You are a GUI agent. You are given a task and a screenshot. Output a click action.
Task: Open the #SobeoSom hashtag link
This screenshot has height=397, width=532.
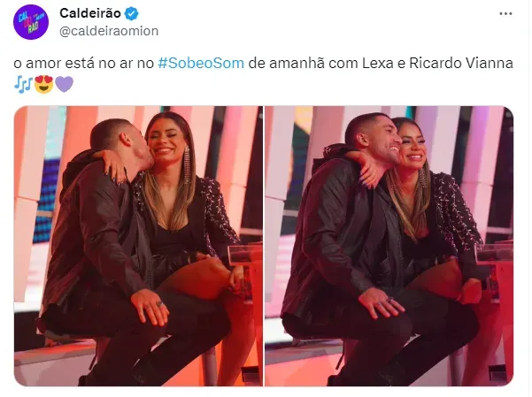[201, 64]
